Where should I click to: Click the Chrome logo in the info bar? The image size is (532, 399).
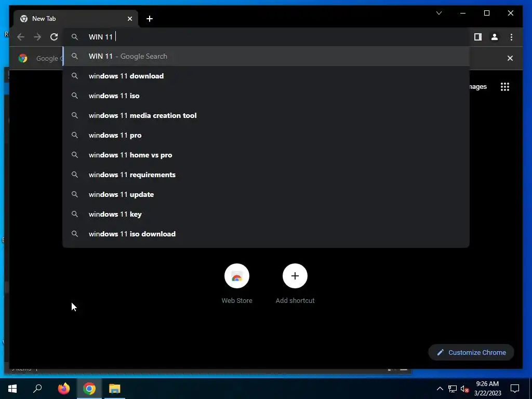[23, 58]
